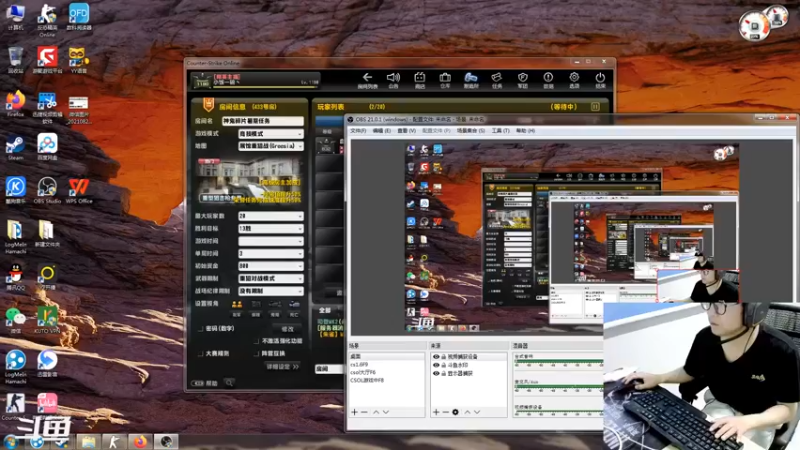Open the victory target dropdown showing 13胜
Screen dimensions: 800x450
point(270,228)
